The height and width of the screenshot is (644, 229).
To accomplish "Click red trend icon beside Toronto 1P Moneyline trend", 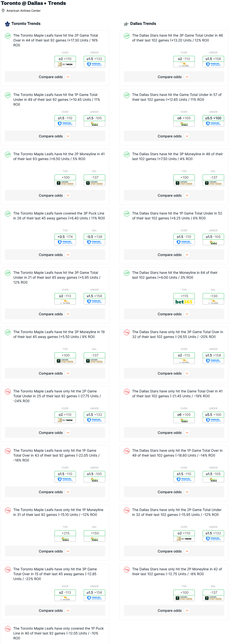I will tap(8, 510).
